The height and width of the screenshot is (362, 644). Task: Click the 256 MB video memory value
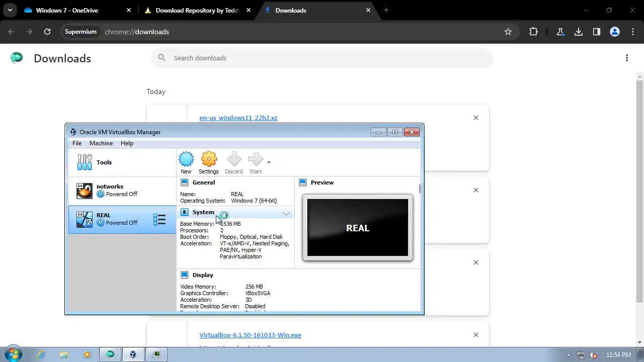(254, 287)
